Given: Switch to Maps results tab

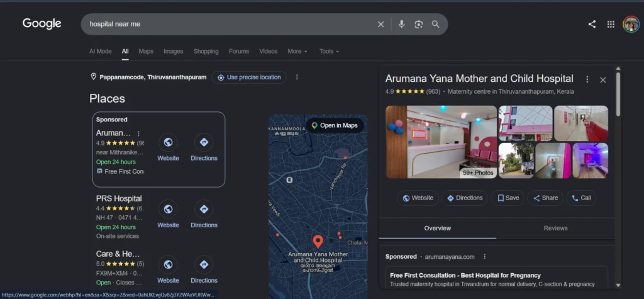Looking at the screenshot, I should 146,52.
